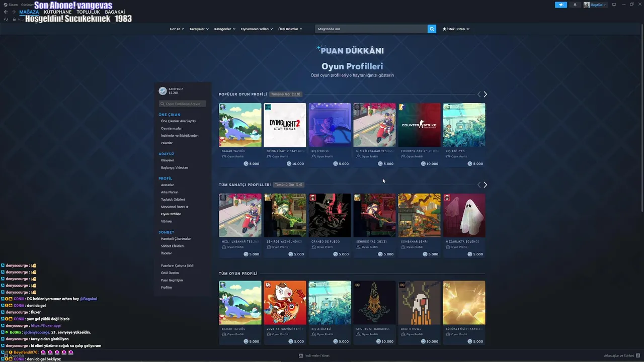This screenshot has height=362, width=644.
Task: Click the points balance coin icon
Action: coord(163,91)
